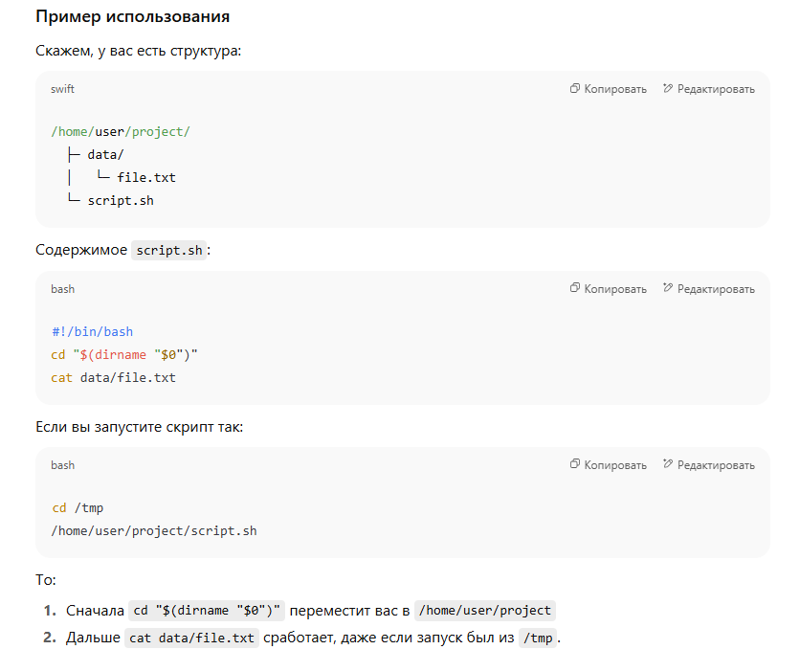
Task: Click the "swift" language label
Action: point(63,89)
